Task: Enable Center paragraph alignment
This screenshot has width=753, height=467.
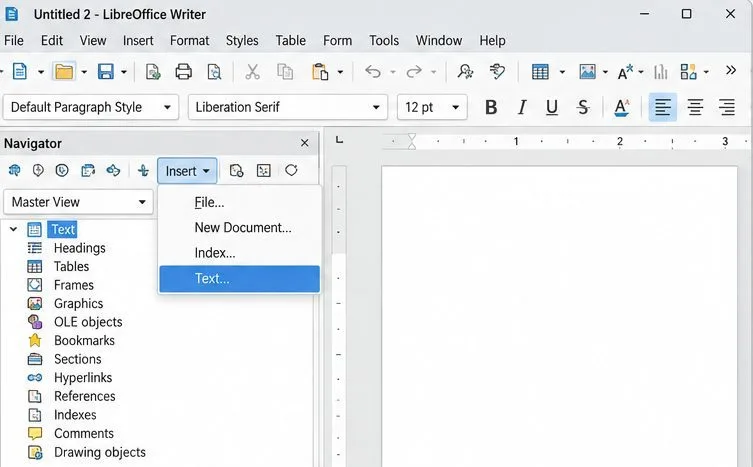Action: click(x=695, y=107)
